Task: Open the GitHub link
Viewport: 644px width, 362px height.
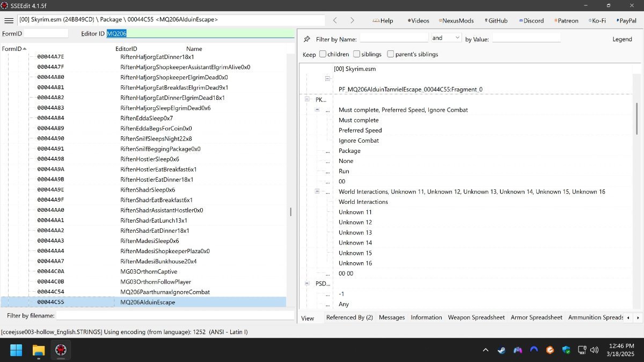Action: [496, 20]
